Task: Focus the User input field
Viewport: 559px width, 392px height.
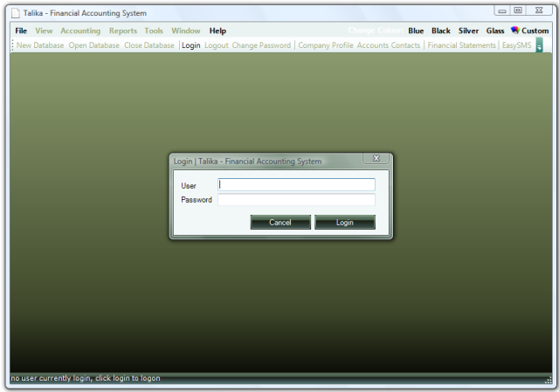Action: click(x=296, y=185)
